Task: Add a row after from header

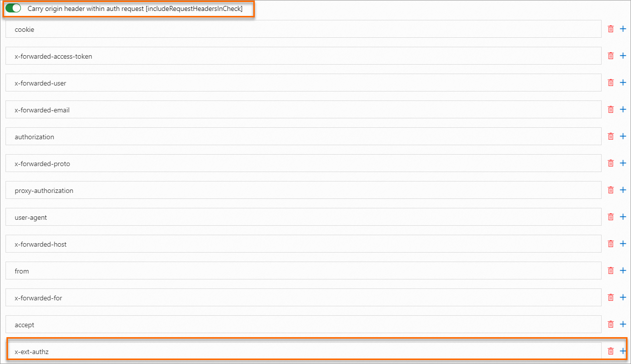Action: (623, 271)
